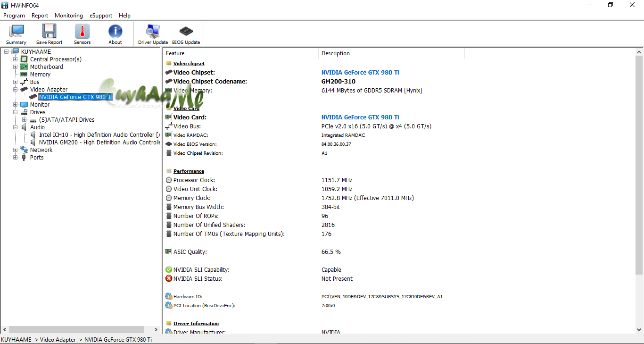Click the details pane scroll up arrow
The image size is (644, 344).
[x=639, y=52]
